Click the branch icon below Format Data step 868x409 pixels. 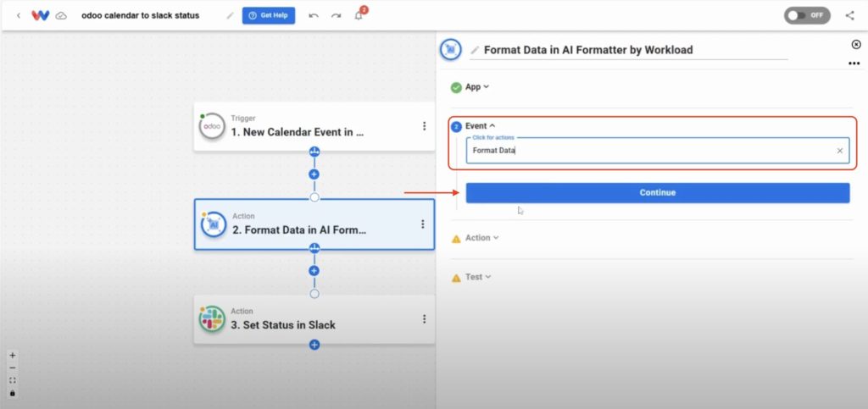point(314,247)
